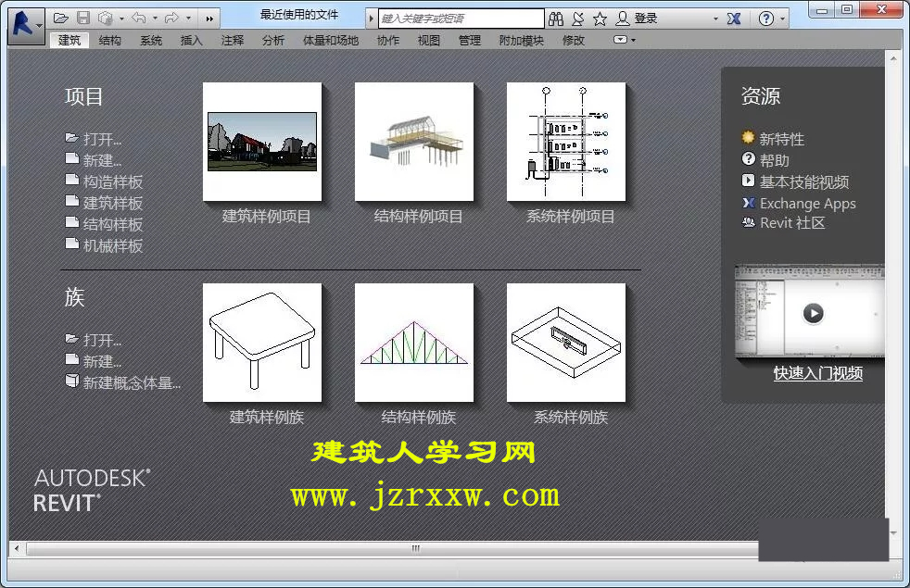
Task: Click the Favorites star icon
Action: (x=600, y=19)
